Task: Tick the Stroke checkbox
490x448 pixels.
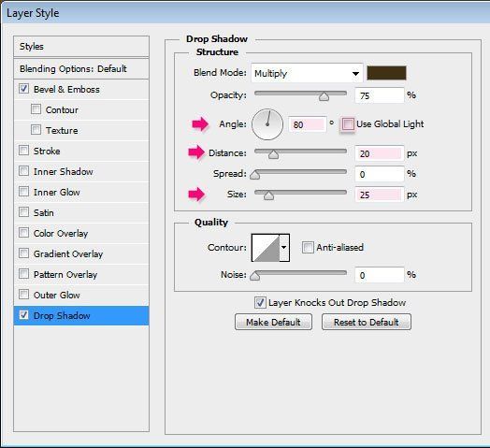Action: (23, 150)
